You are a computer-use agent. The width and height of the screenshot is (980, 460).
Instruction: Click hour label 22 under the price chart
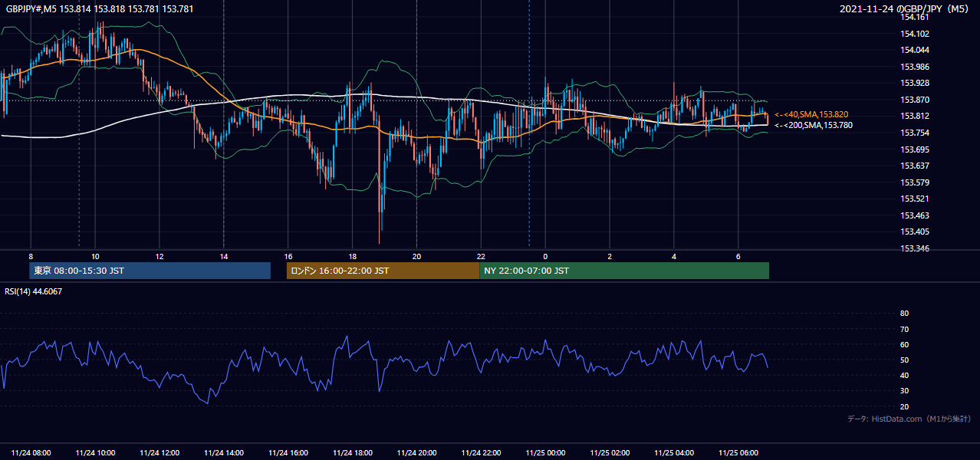(x=481, y=256)
